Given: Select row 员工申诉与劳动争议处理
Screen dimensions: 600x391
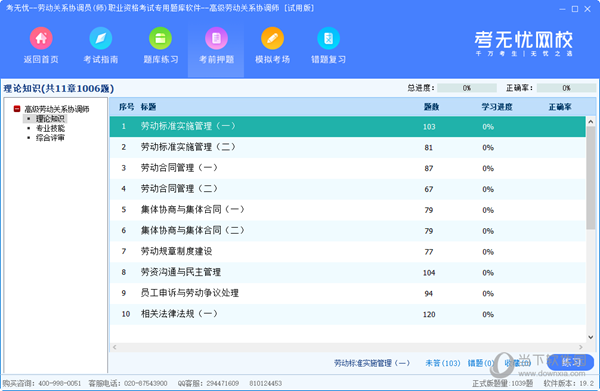Looking at the screenshot, I should click(x=347, y=293).
